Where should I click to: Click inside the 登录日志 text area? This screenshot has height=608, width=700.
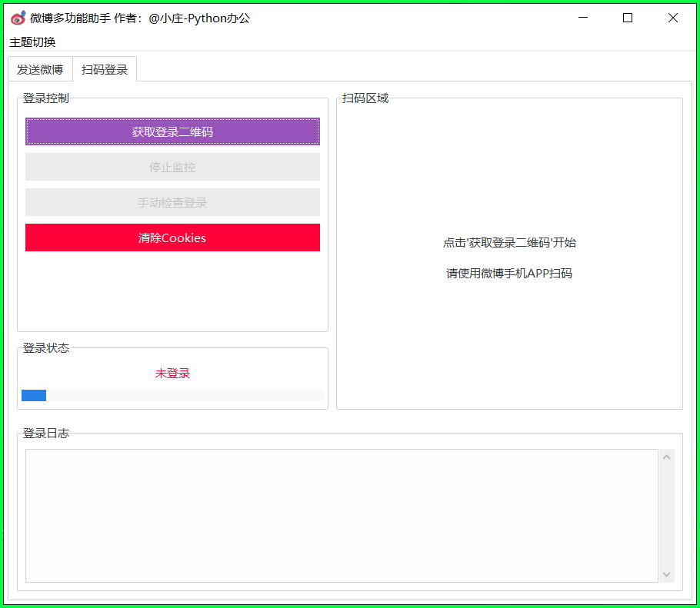pyautogui.click(x=342, y=515)
